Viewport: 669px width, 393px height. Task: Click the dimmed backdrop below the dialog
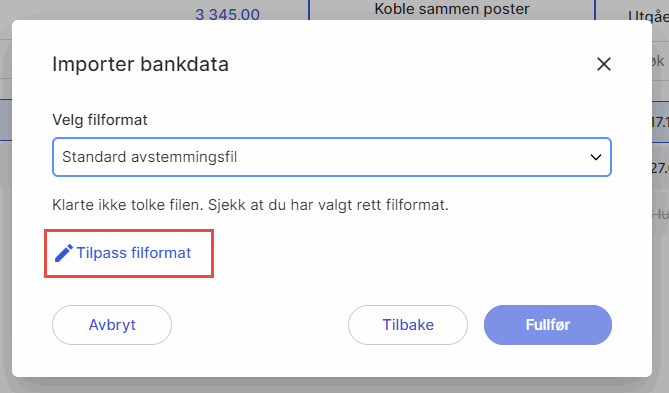[x=334, y=386]
